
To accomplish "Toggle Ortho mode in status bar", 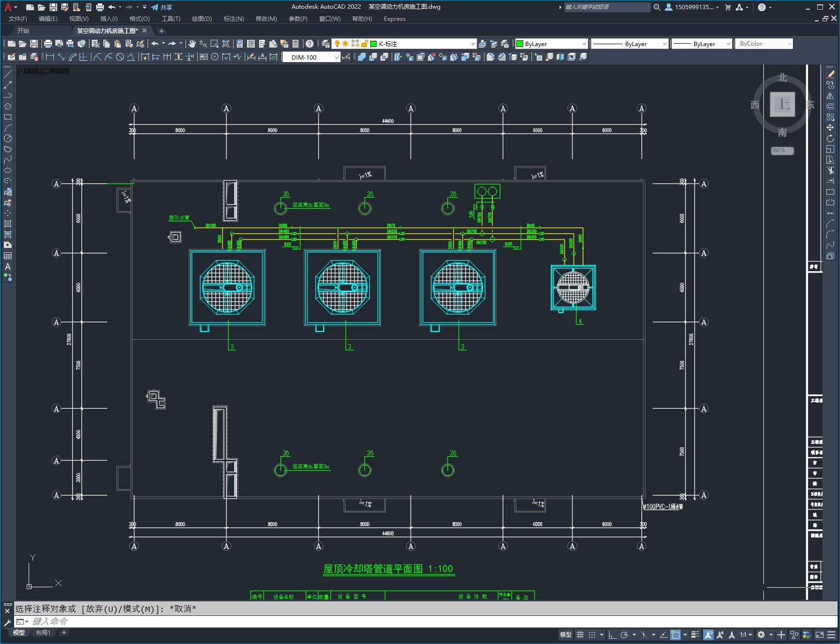I will 612,634.
